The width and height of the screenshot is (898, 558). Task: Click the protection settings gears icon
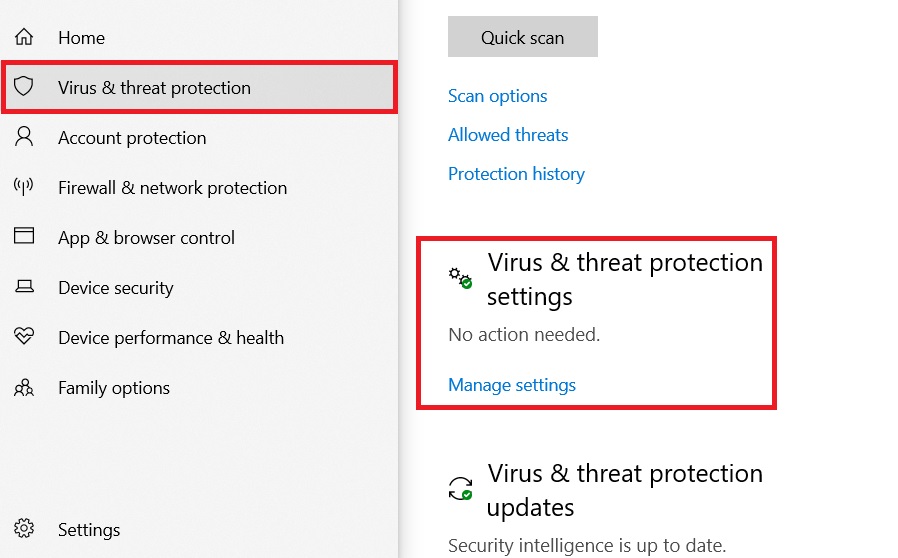click(x=460, y=278)
